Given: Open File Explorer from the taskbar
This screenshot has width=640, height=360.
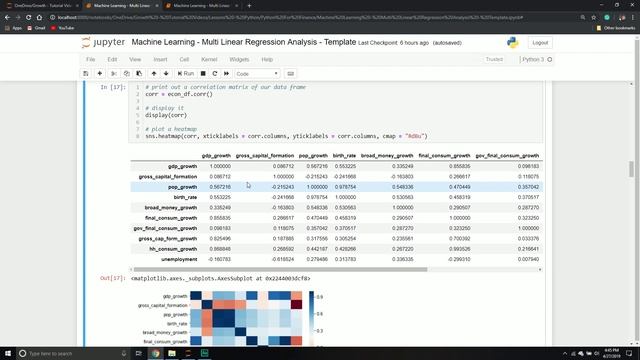Looking at the screenshot, I should [172, 353].
